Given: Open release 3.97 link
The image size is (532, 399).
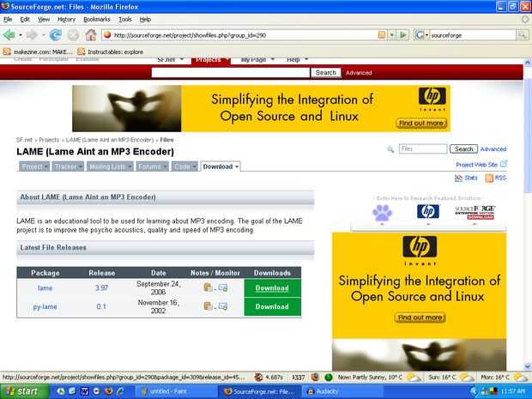Looking at the screenshot, I should tap(101, 288).
